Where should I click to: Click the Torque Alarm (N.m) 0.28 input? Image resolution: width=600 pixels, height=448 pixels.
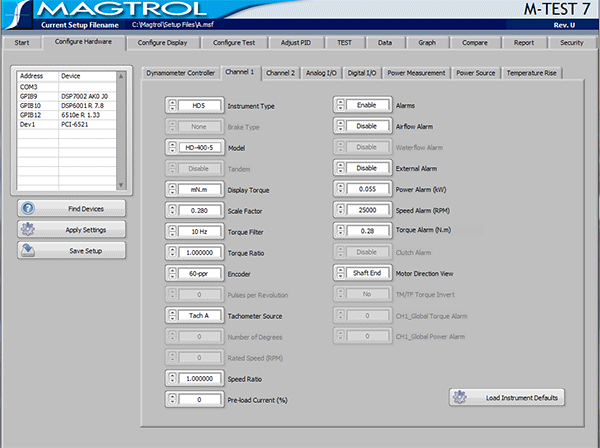(x=367, y=231)
